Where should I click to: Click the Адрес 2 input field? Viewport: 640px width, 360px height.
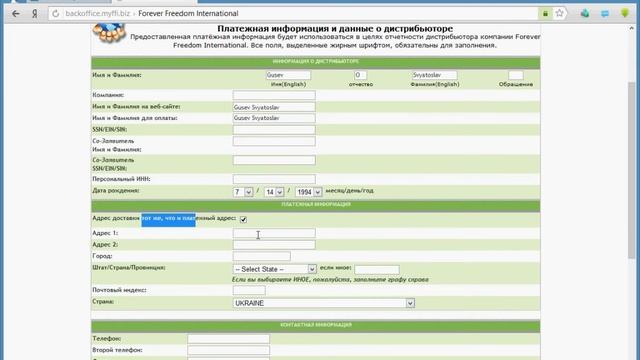[274, 244]
